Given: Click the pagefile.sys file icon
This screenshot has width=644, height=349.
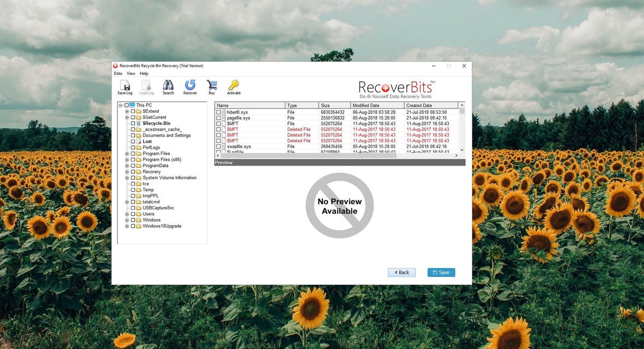Looking at the screenshot, I should (x=224, y=118).
